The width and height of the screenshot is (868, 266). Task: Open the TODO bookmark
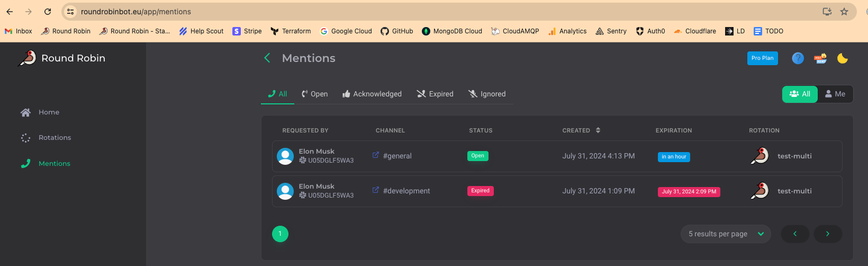coord(768,31)
